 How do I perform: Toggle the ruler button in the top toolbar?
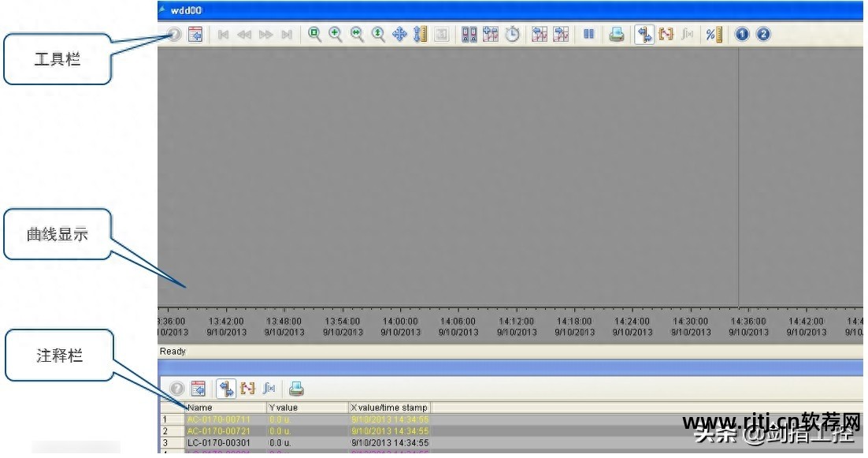click(644, 35)
